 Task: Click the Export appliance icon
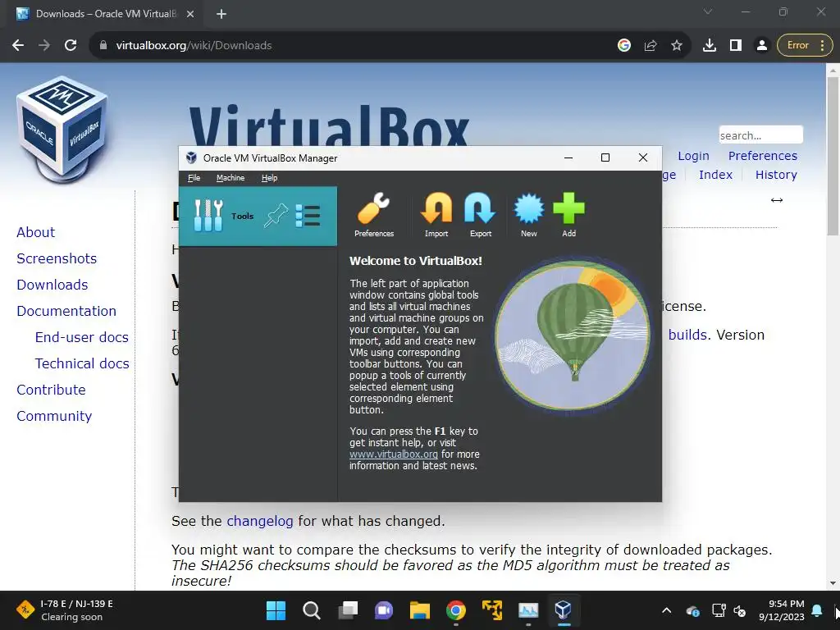pos(481,216)
